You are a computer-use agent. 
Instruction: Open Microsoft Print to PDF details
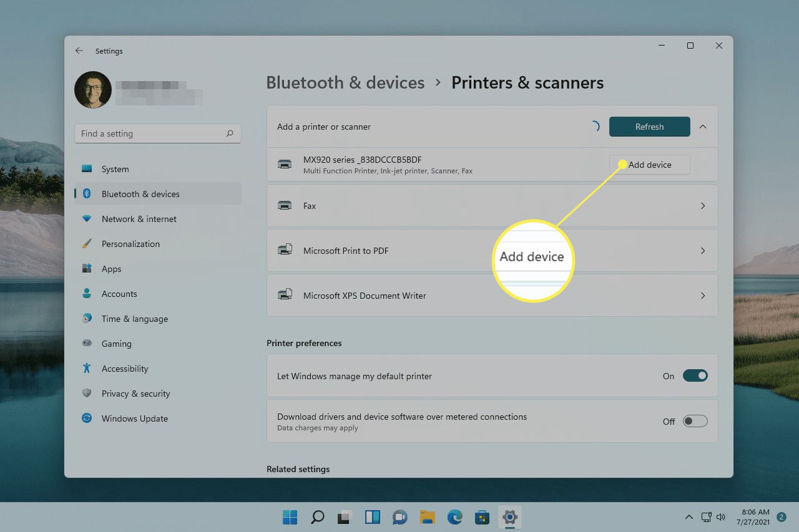492,251
